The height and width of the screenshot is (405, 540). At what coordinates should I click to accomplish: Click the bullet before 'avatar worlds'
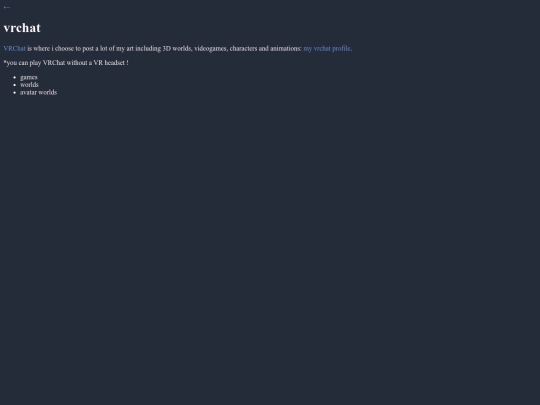coord(14,93)
